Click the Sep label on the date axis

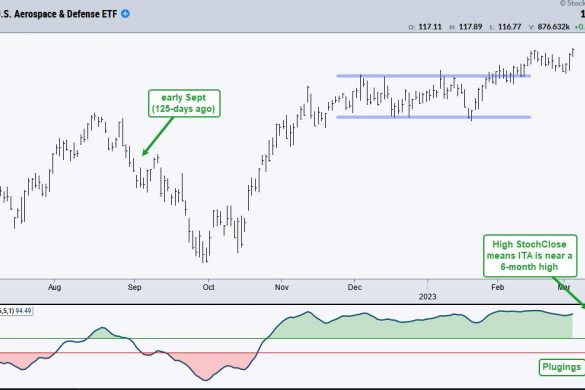[x=134, y=287]
